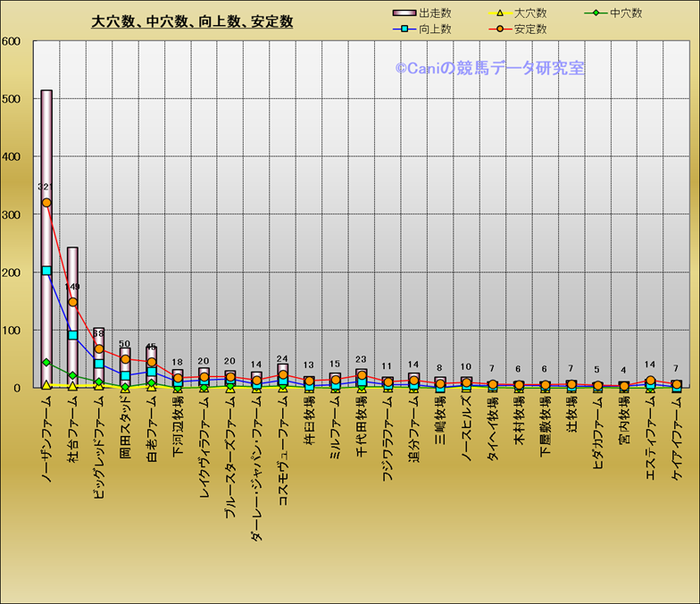Screen dimensions: 700x604
Task: Click the data label 50 above 岡田スタッド
Action: tap(125, 344)
